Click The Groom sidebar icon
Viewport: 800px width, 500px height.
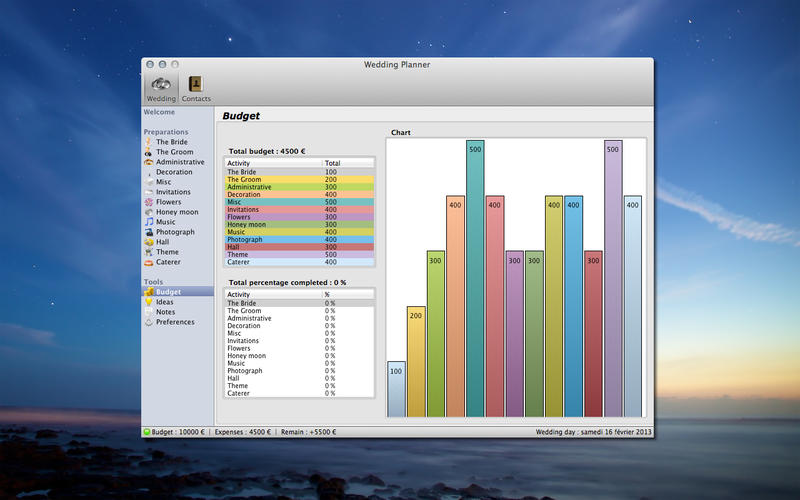148,152
